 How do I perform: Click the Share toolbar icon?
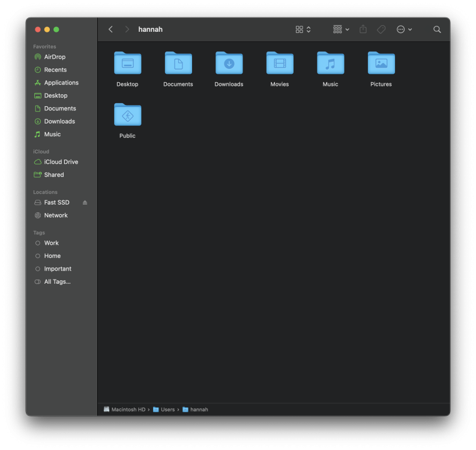click(x=363, y=29)
